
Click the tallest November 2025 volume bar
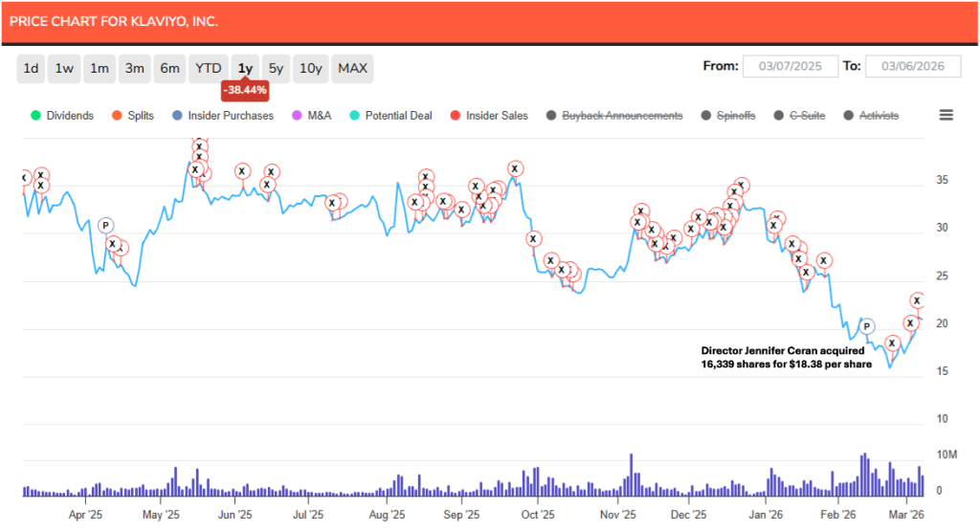pyautogui.click(x=632, y=476)
